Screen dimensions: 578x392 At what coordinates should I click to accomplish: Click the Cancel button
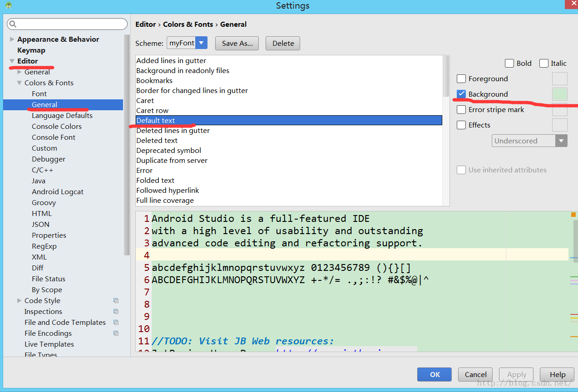point(475,374)
